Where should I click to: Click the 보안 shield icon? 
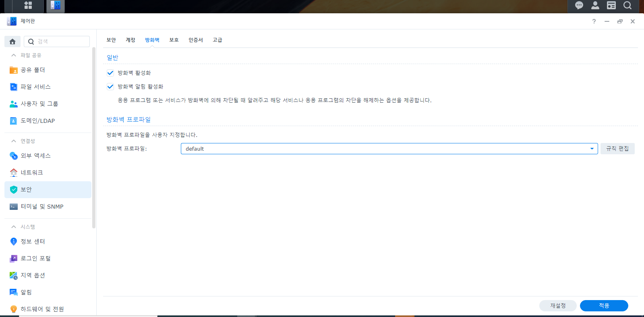coord(13,190)
